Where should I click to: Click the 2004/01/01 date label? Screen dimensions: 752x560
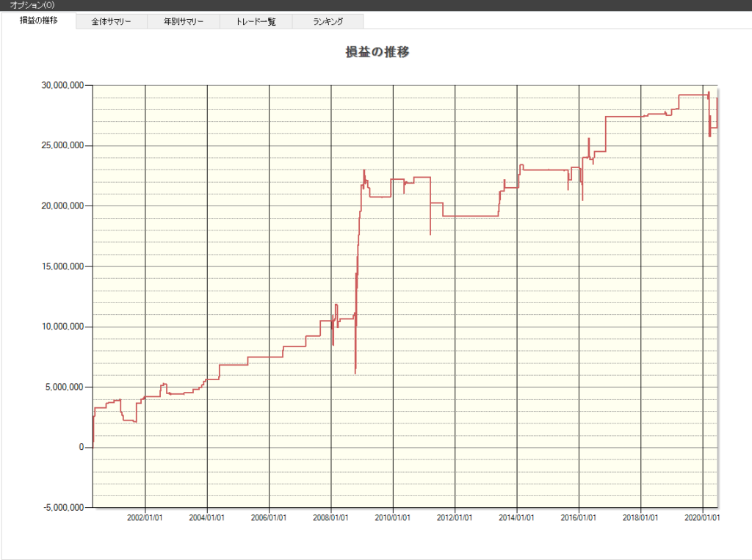coord(206,518)
